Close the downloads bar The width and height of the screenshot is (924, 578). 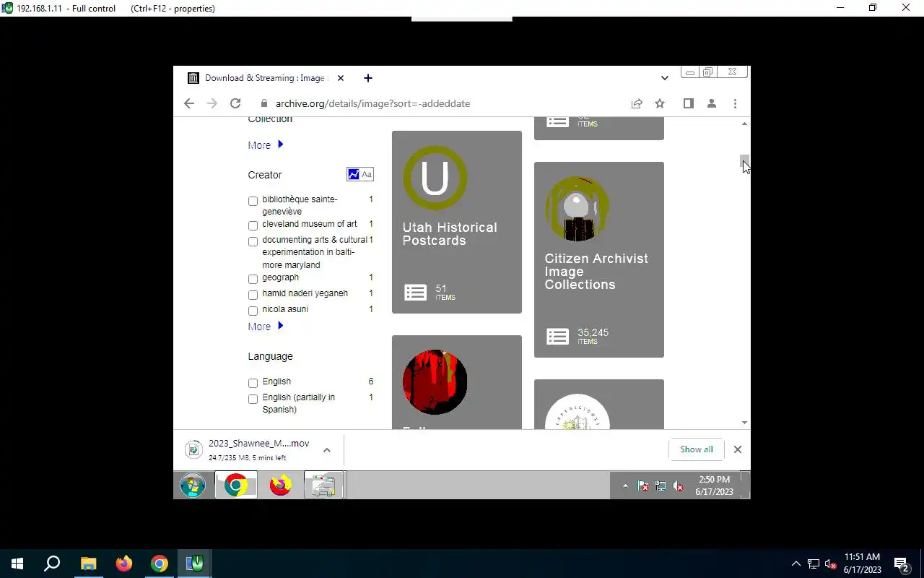pyautogui.click(x=737, y=449)
